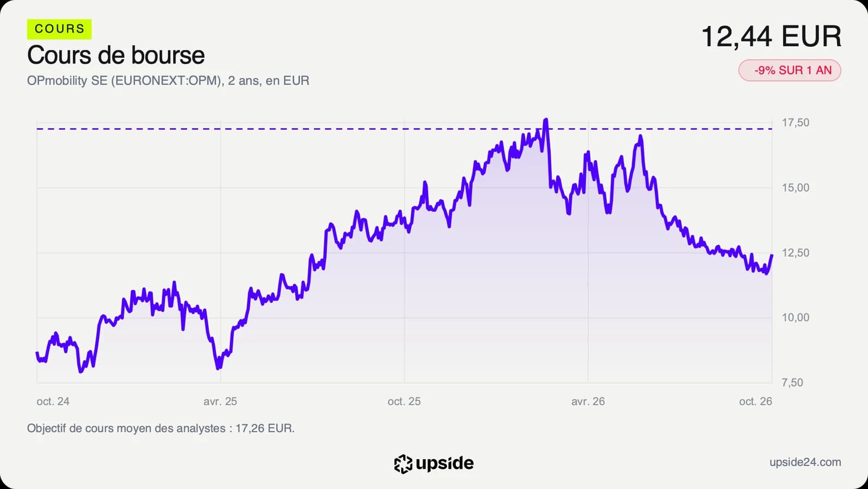Image resolution: width=868 pixels, height=489 pixels.
Task: Click the 7,50 y-axis label
Action: [793, 383]
